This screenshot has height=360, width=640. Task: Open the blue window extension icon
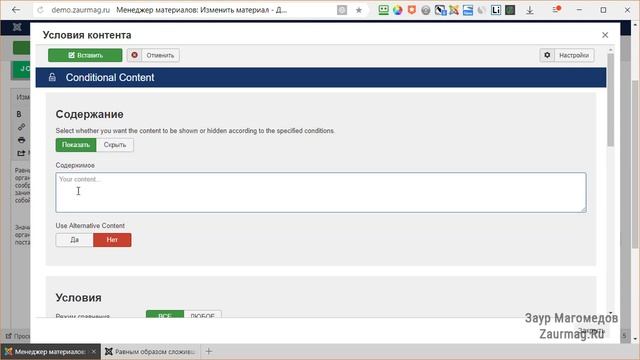[468, 10]
